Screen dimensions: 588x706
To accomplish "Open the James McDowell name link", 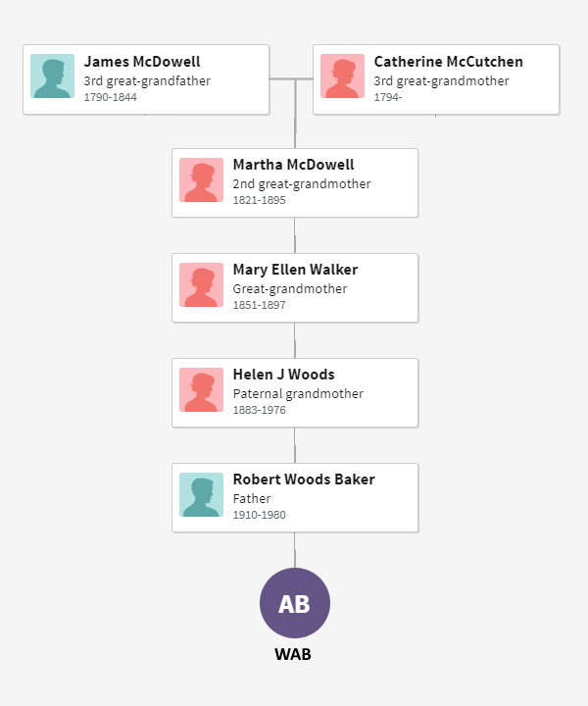I will pyautogui.click(x=142, y=62).
